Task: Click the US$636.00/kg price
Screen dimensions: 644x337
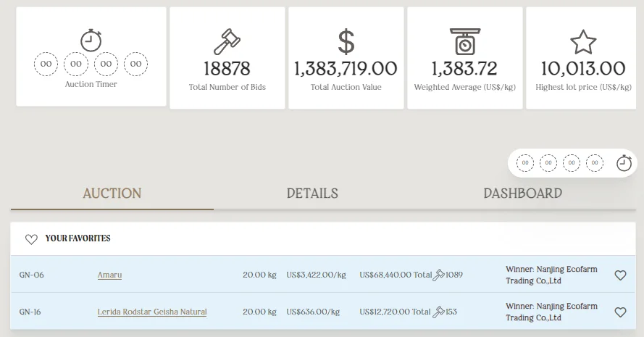Action: tap(313, 312)
